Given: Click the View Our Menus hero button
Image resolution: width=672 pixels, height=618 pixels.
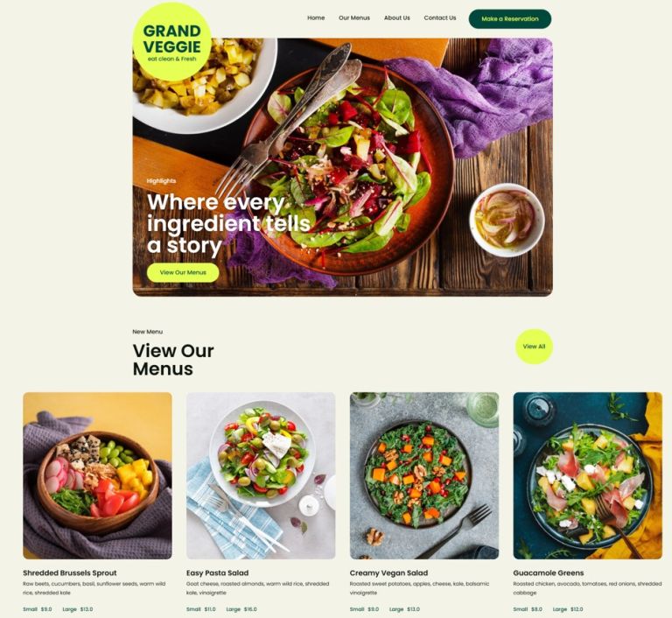Looking at the screenshot, I should (183, 272).
